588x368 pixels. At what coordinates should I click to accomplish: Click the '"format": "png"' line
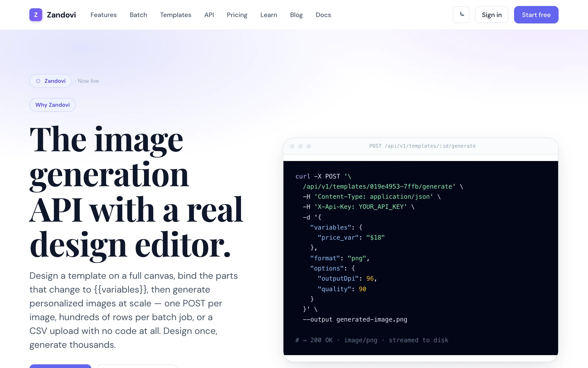point(340,258)
